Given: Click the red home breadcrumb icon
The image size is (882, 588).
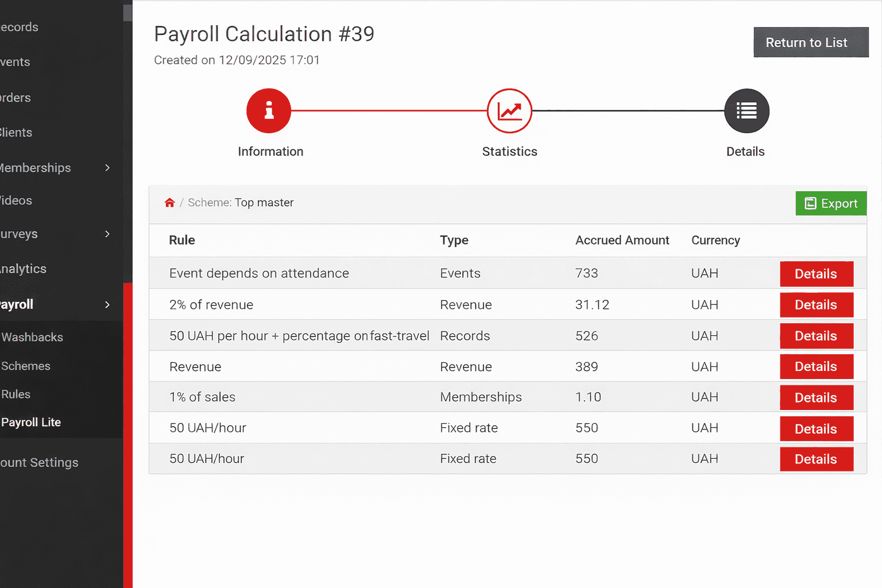Looking at the screenshot, I should tap(169, 203).
